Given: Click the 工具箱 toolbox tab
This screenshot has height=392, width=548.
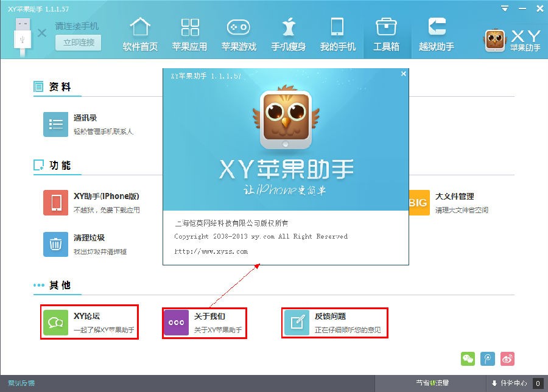Looking at the screenshot, I should tap(386, 34).
